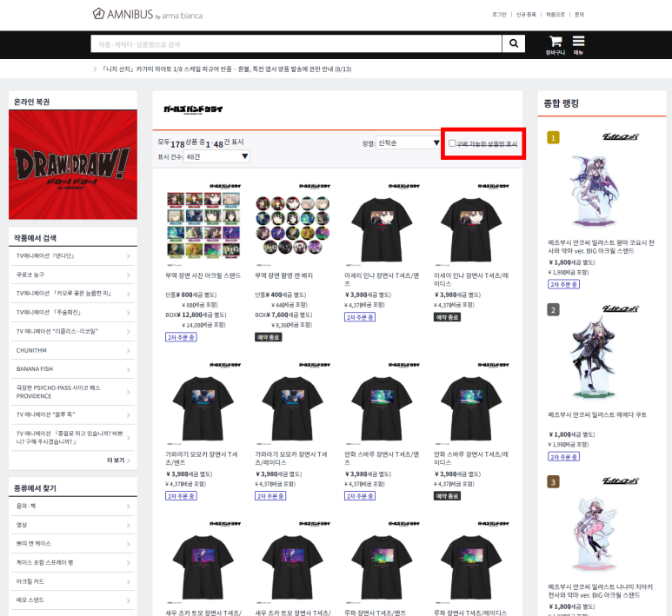The width and height of the screenshot is (672, 616).
Task: Select CHUNITHM in the works list
Action: pyautogui.click(x=73, y=350)
